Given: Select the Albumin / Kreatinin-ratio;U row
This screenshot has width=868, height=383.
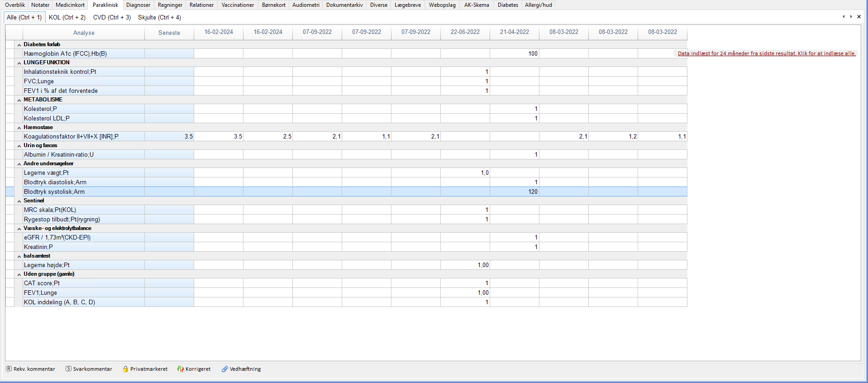Looking at the screenshot, I should [346, 154].
